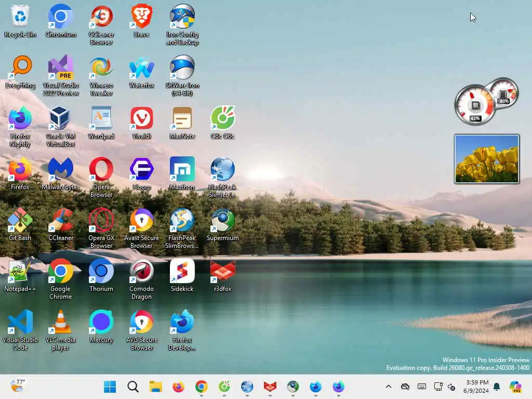Viewport: 532px width, 399px height.
Task: Switch to r3dfox on the taskbar
Action: pyautogui.click(x=270, y=387)
